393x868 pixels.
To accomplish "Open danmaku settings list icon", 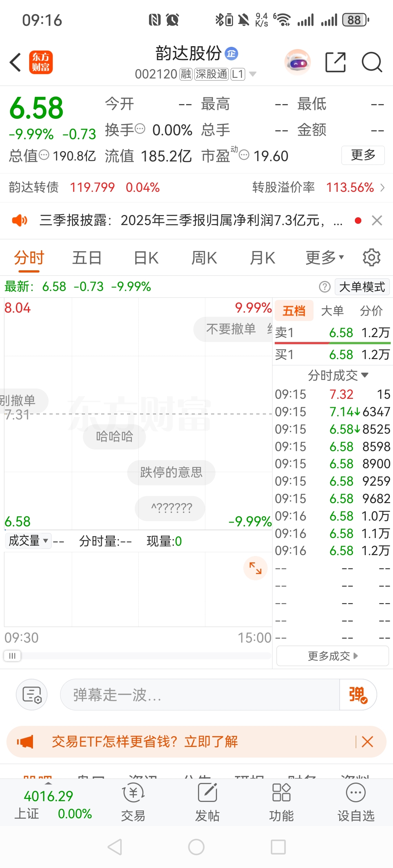I will click(x=32, y=695).
